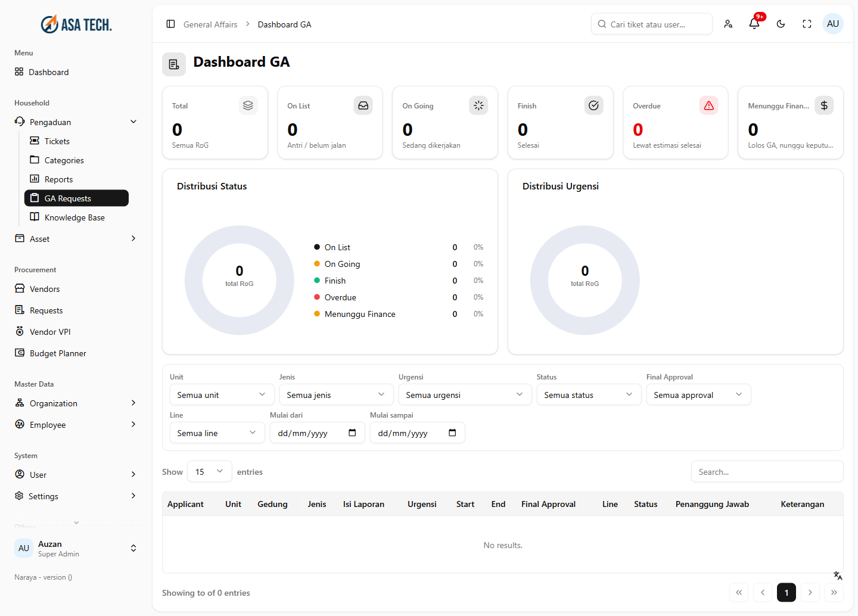Open the Semua urgensi dropdown

465,394
